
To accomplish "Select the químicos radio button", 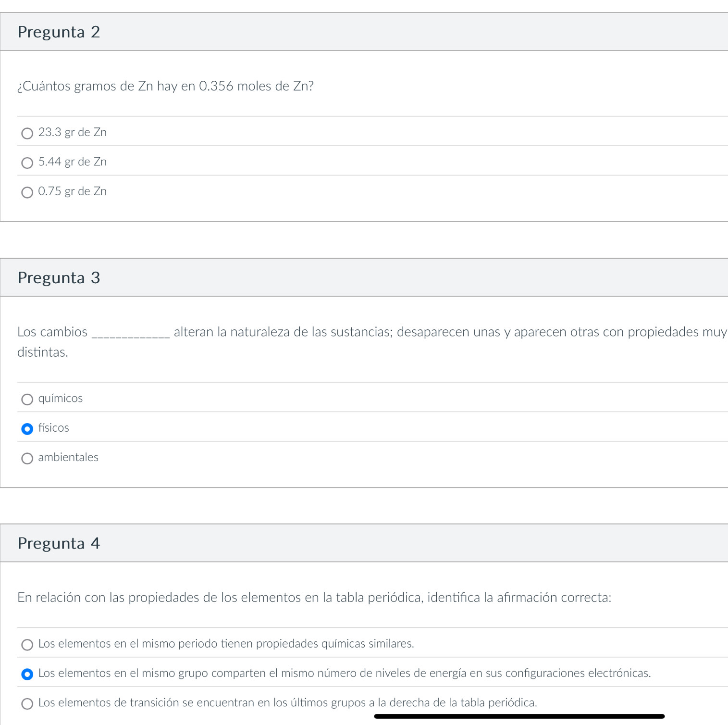I will (27, 399).
